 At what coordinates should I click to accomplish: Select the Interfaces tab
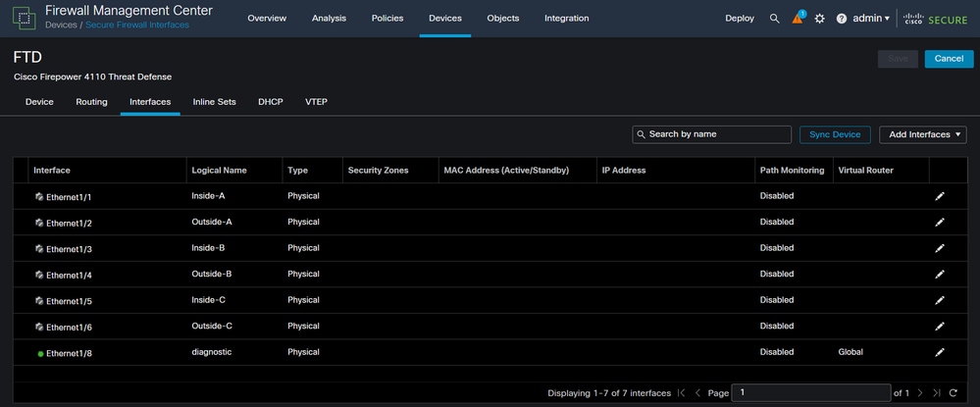[150, 102]
